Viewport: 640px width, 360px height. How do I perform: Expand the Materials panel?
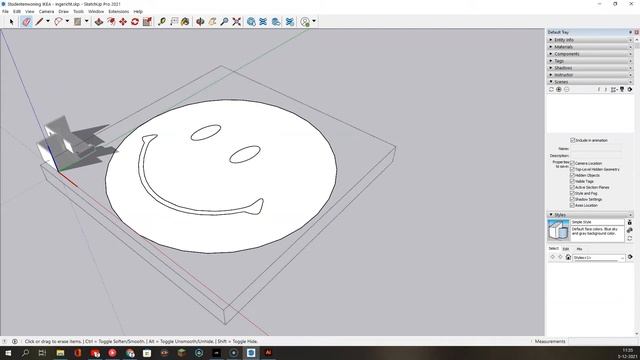point(590,47)
